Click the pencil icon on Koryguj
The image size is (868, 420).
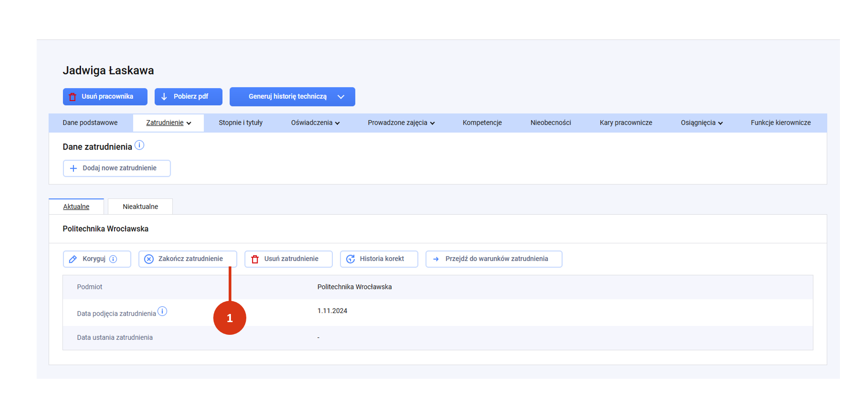[x=73, y=259]
